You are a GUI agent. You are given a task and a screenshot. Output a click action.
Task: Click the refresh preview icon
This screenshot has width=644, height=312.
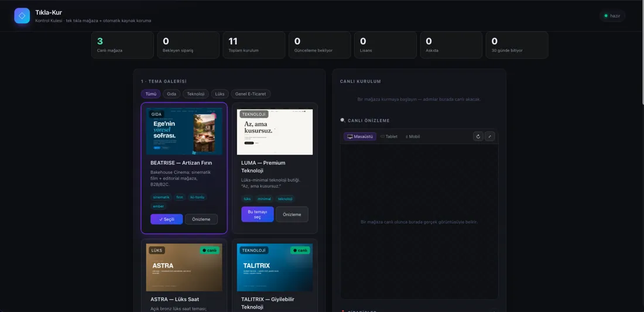click(x=478, y=136)
